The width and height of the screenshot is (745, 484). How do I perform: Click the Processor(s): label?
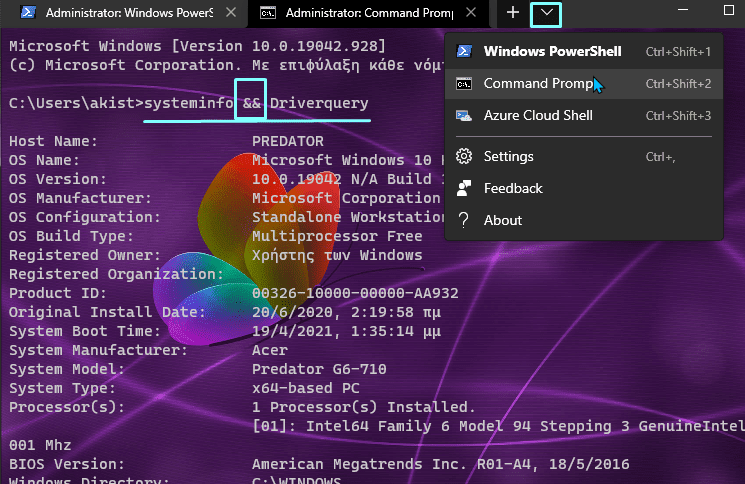(67, 407)
